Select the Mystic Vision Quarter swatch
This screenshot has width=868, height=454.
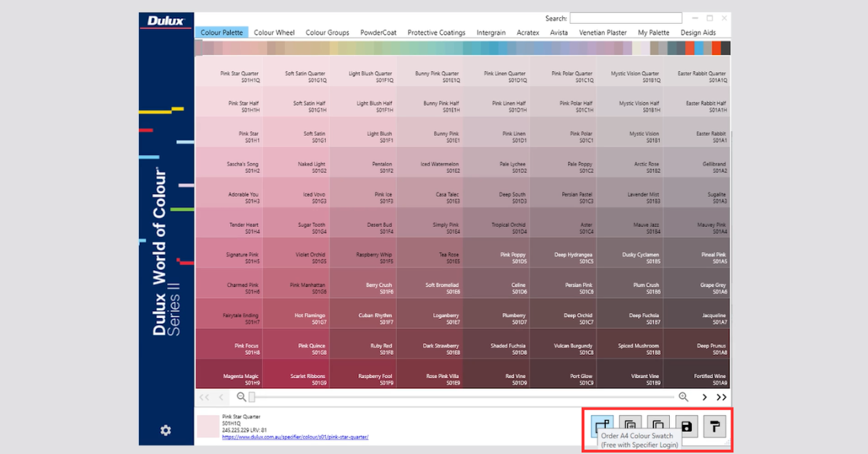tap(630, 71)
